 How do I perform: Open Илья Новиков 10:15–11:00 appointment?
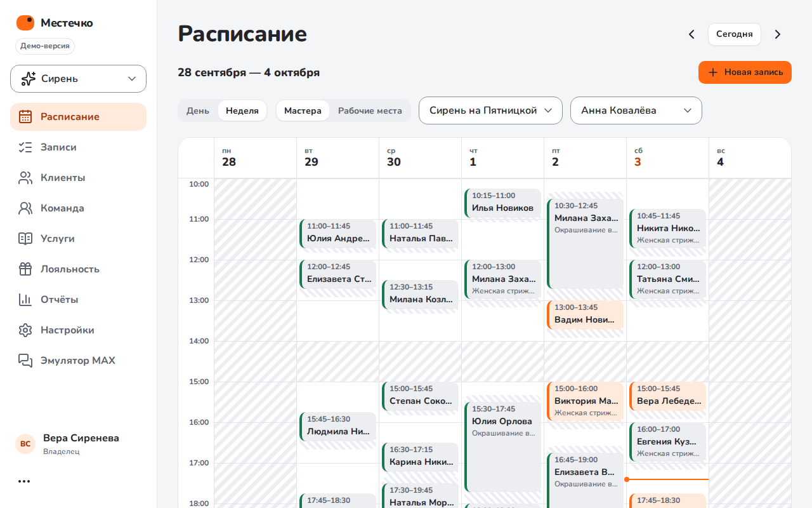[x=502, y=203]
